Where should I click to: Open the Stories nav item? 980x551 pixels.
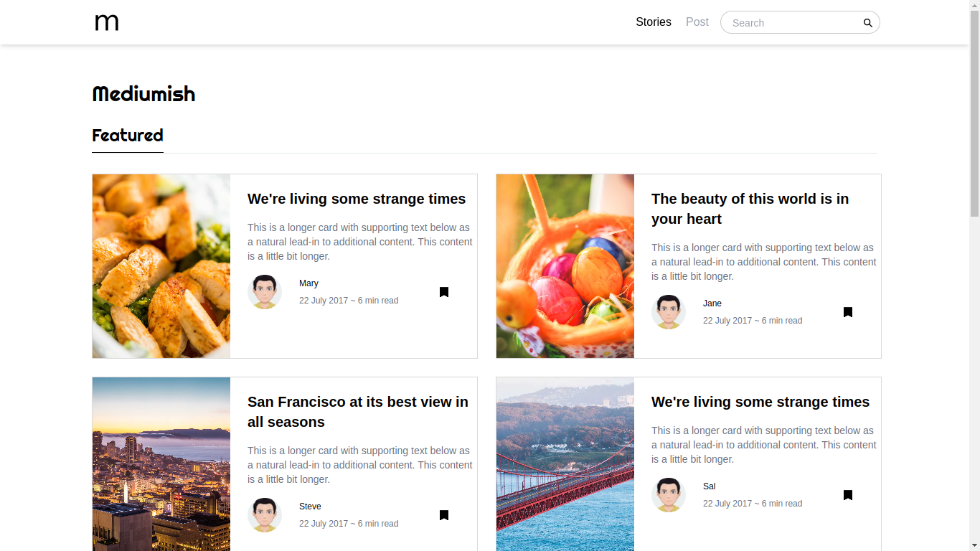click(654, 22)
